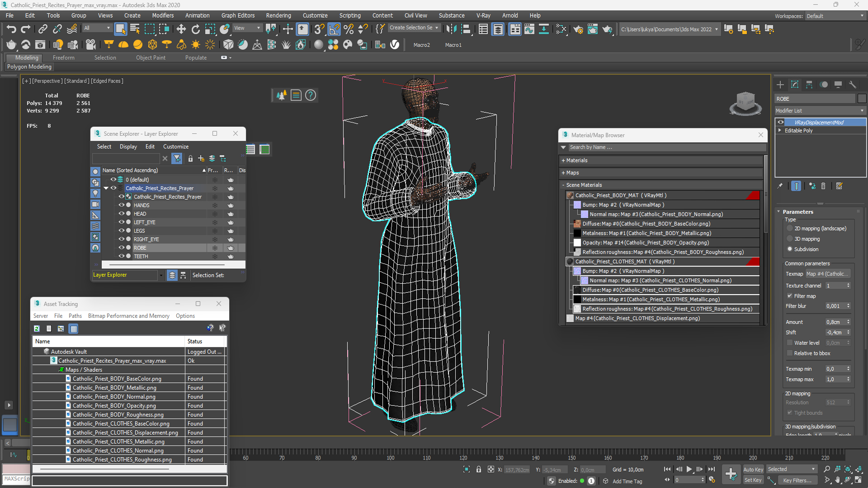Image resolution: width=868 pixels, height=488 pixels.
Task: Activate the Select and Uniform Scale tool
Action: 210,29
